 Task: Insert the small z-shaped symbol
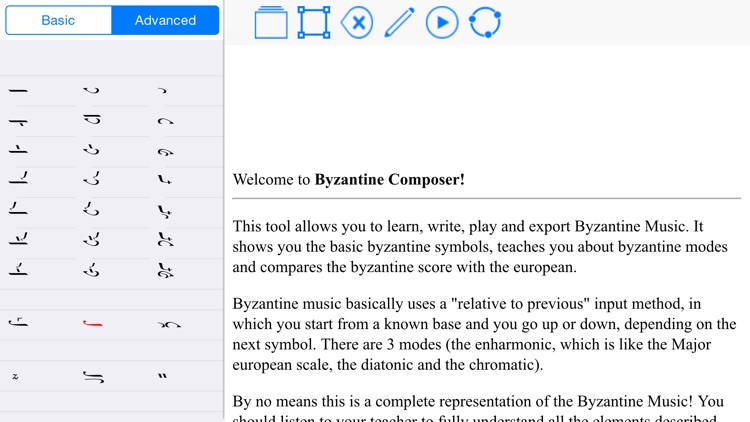15,376
